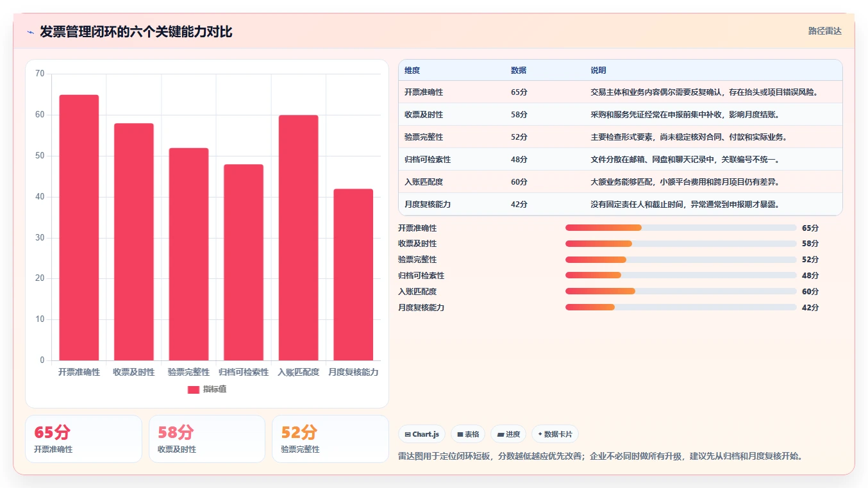The height and width of the screenshot is (488, 868).
Task: Click the 归档可检索性 x-axis label
Action: point(244,372)
